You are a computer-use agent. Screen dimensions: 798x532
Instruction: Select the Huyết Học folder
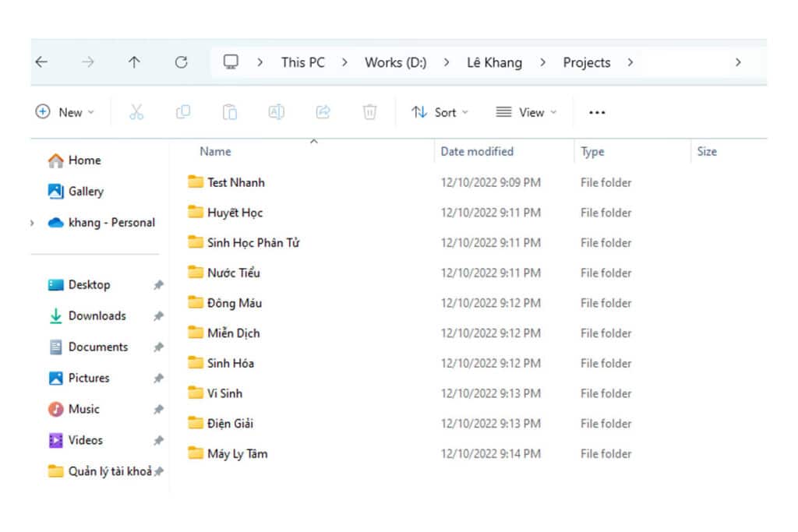point(225,213)
